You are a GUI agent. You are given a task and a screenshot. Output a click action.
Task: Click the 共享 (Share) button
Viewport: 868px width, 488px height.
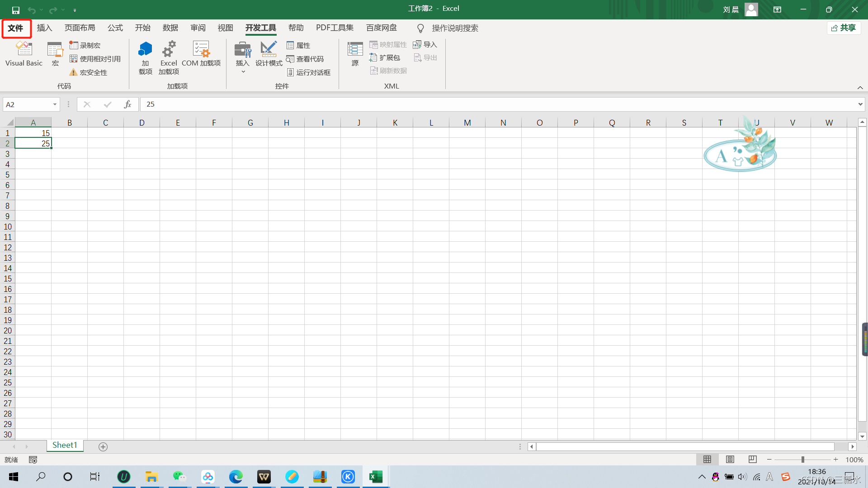(844, 28)
